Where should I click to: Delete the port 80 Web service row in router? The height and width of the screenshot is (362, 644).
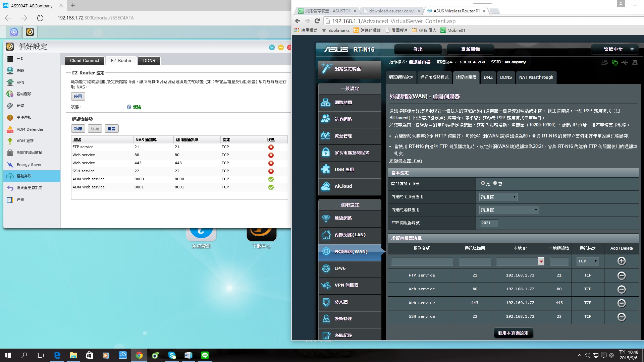pyautogui.click(x=621, y=289)
